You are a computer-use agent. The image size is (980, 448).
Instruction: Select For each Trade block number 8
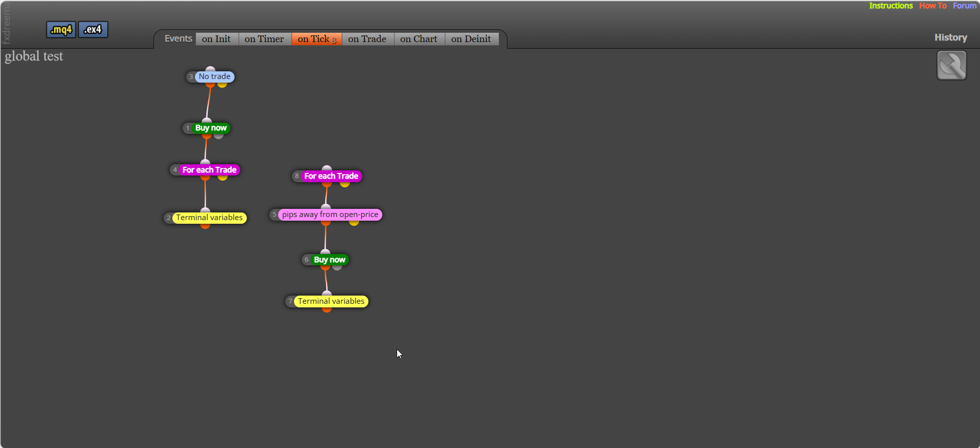[x=331, y=176]
